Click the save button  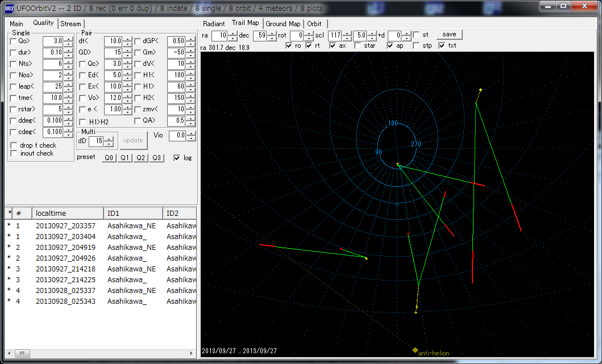tap(449, 35)
